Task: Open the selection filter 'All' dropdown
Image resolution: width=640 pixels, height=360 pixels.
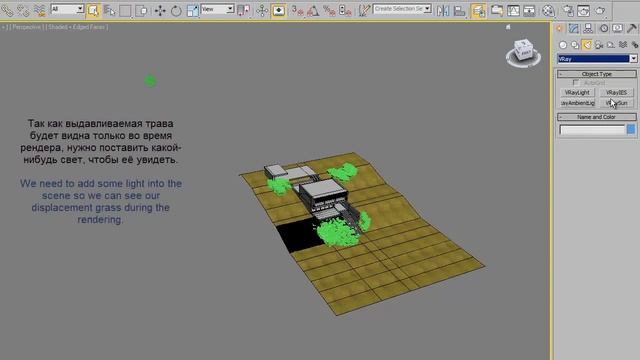Action: 67,9
